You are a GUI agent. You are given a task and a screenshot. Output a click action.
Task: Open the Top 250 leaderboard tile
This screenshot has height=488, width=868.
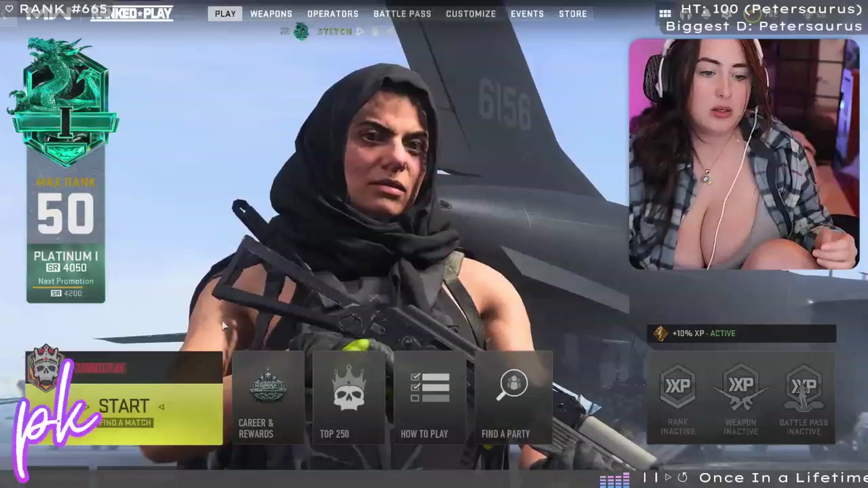pos(349,397)
